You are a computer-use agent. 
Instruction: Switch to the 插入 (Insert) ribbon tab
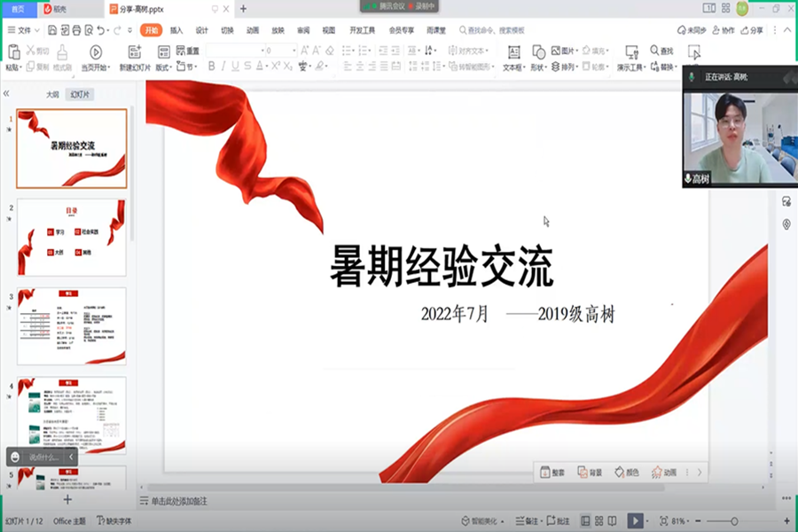tap(176, 30)
